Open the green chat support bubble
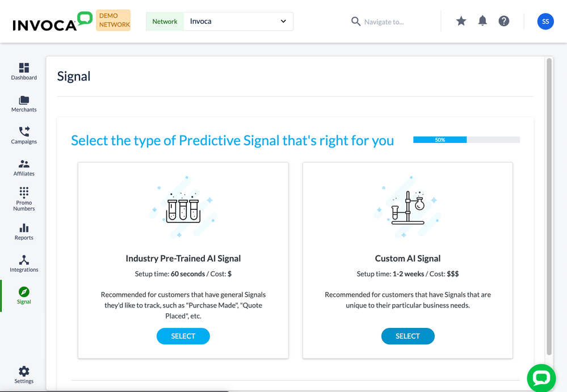 (x=541, y=378)
